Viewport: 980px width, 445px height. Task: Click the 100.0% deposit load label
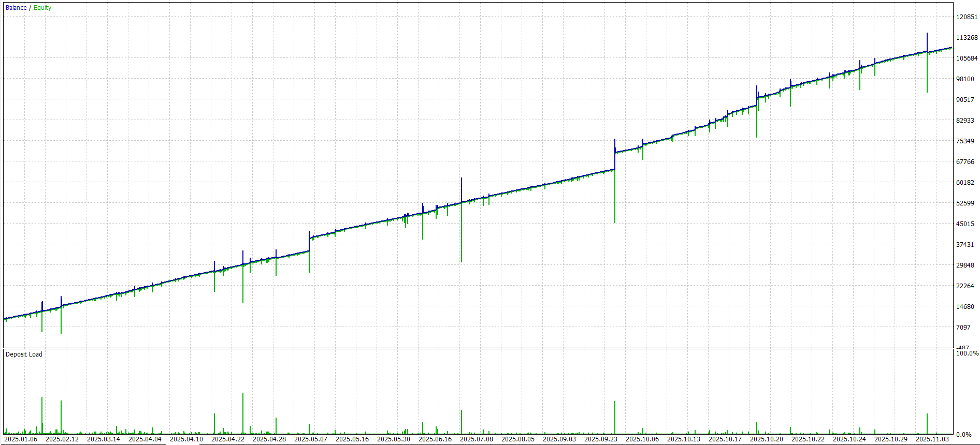[x=968, y=353]
